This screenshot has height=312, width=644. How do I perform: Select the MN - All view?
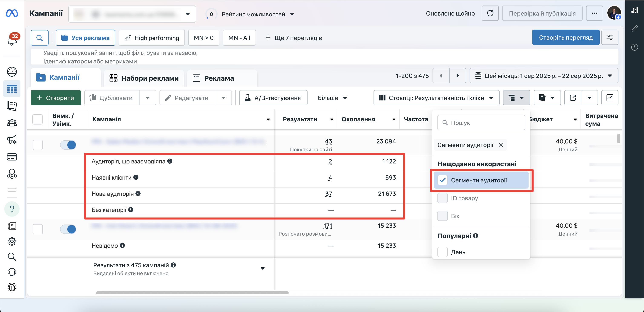239,38
